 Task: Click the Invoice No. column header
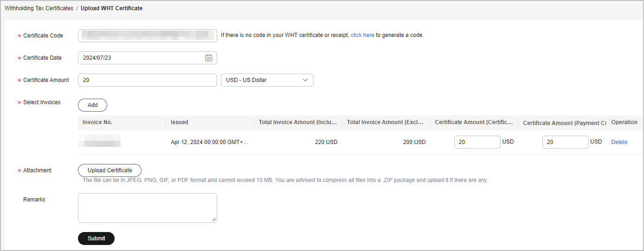pos(97,122)
